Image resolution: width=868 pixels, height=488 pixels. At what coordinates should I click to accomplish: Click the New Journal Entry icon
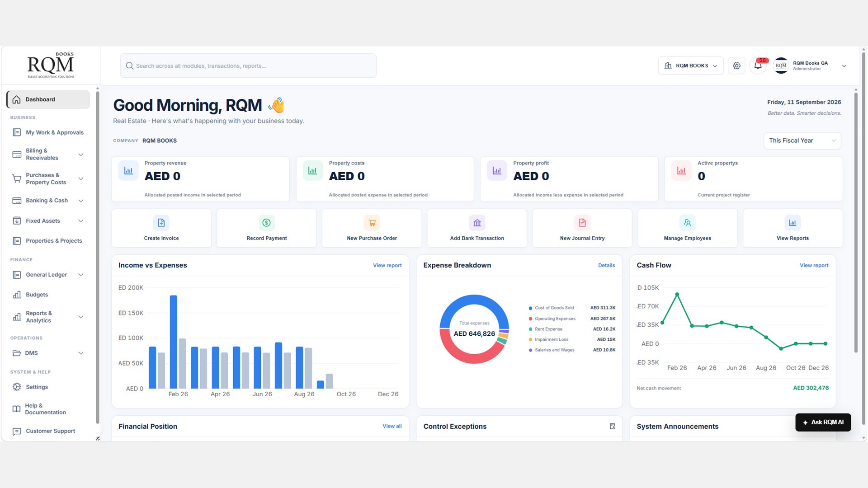582,223
